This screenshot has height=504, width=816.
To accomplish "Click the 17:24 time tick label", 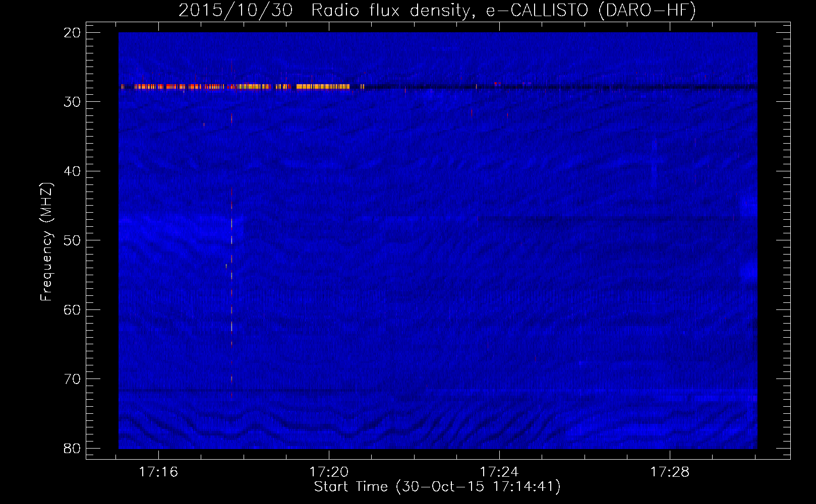I will point(499,472).
